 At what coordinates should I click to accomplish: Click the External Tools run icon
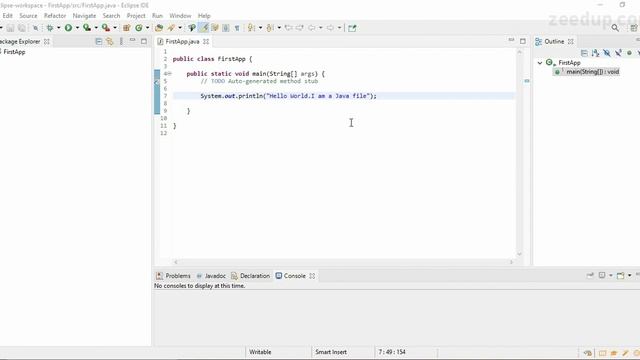pos(105,28)
